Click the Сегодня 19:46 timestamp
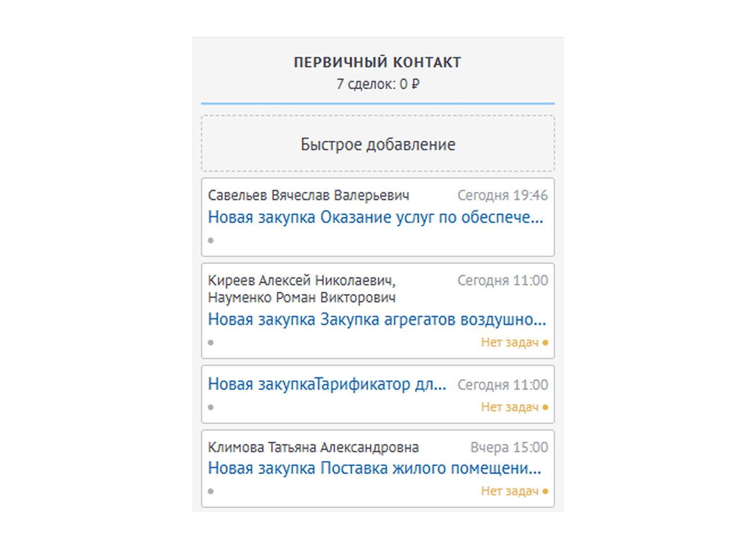Screen dimensions: 756x549 point(502,195)
